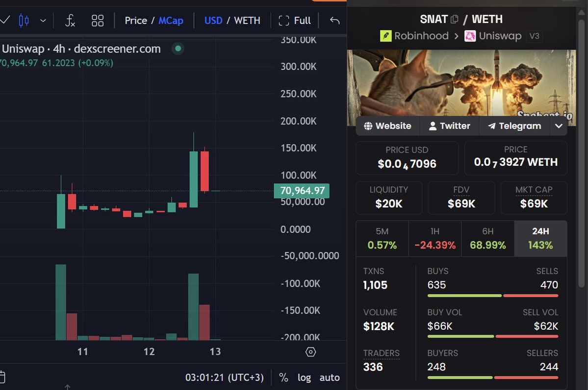The image size is (588, 390).
Task: Click the V3 version badge
Action: pos(534,36)
